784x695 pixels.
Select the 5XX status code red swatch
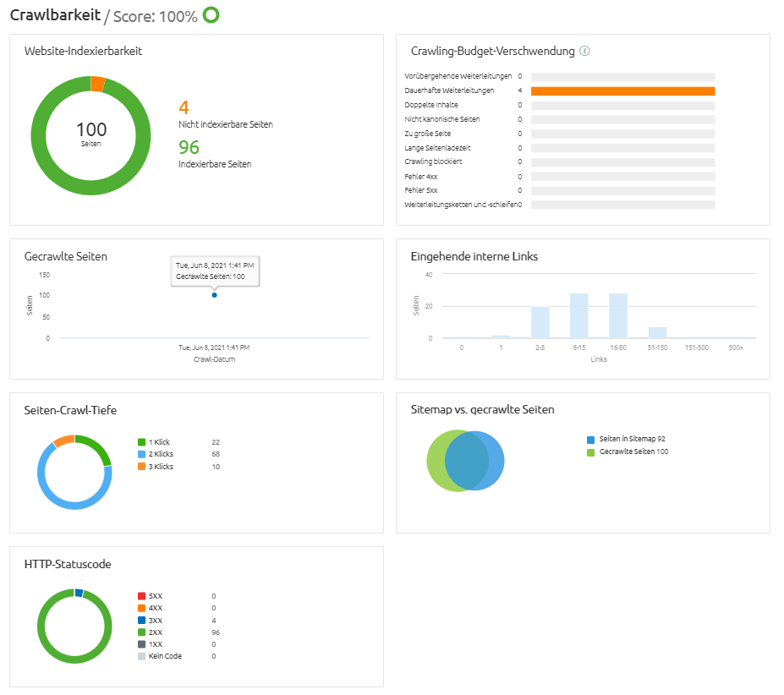click(x=141, y=596)
